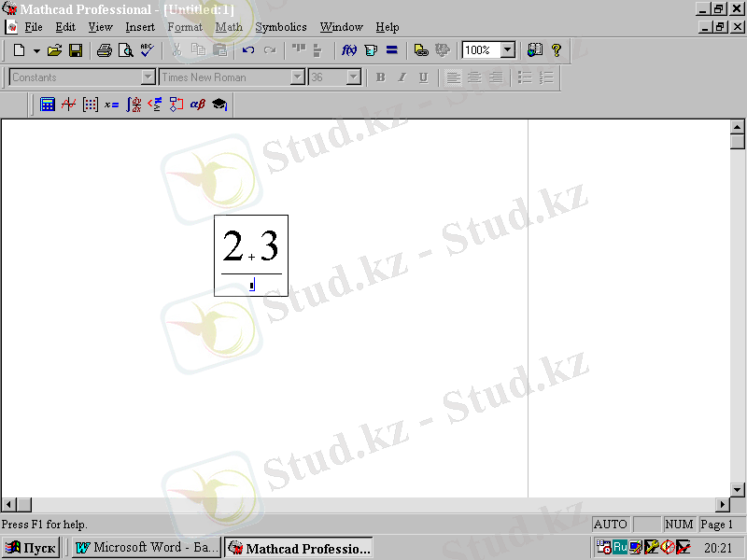Insert a function with the f(x) icon

tap(349, 50)
